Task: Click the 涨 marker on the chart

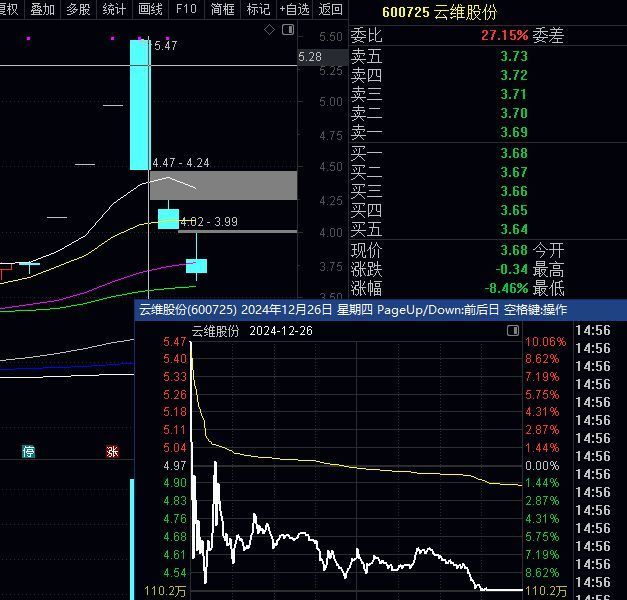Action: (x=112, y=452)
